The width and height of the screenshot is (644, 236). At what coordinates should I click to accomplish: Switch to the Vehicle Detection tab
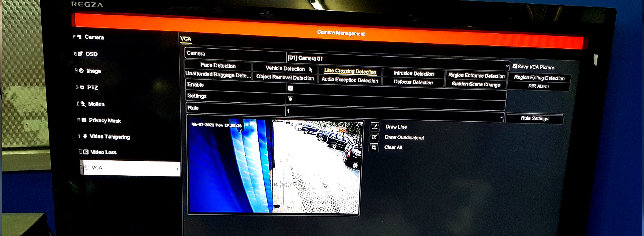click(285, 68)
